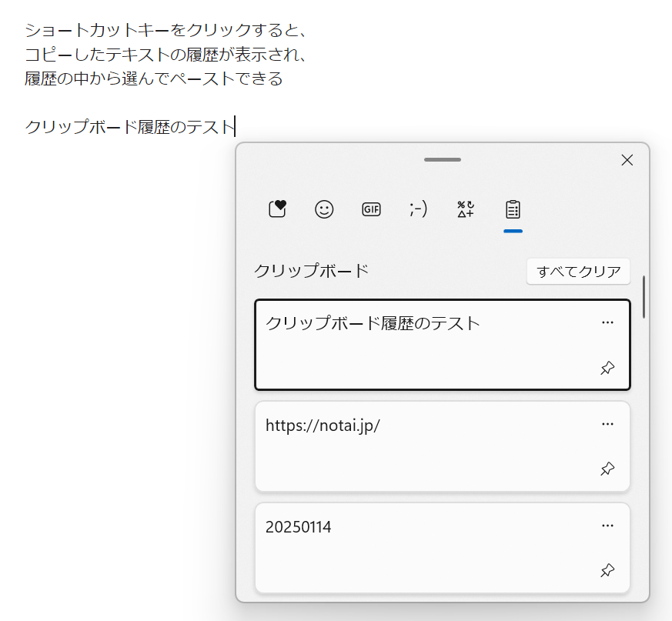Click the clipboard list scrollbar
The image size is (672, 621).
click(644, 297)
